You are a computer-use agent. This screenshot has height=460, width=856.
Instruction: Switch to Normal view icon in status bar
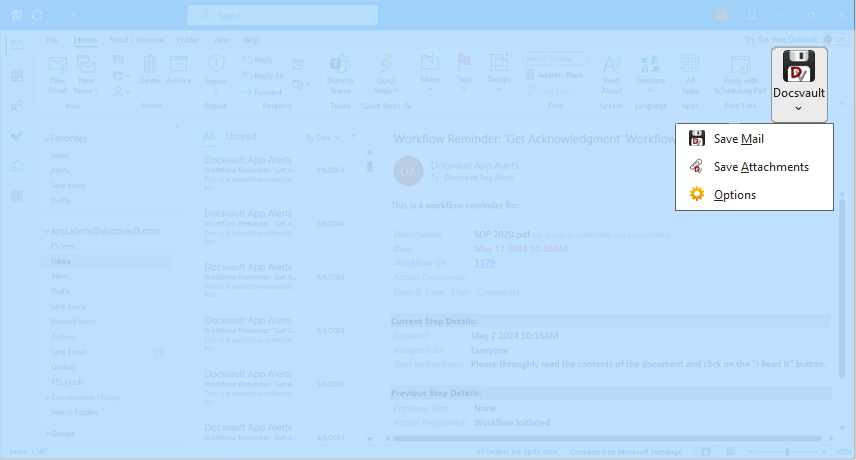(706, 451)
